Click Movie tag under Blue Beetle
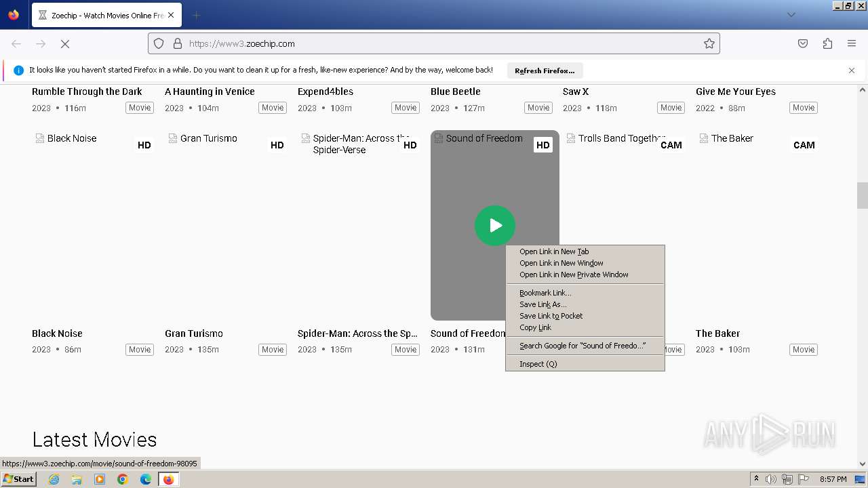 pyautogui.click(x=538, y=108)
